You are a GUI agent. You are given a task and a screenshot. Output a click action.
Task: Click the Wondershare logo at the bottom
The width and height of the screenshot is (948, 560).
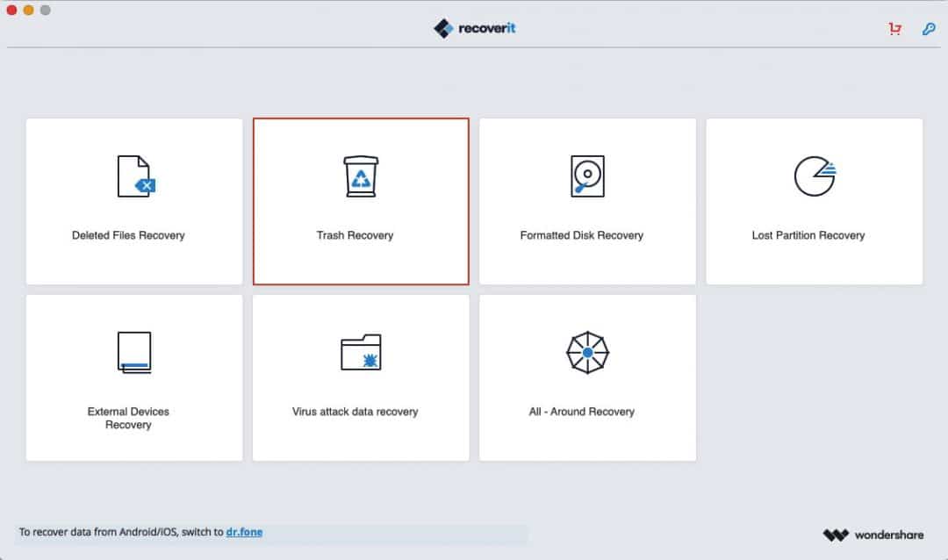873,535
